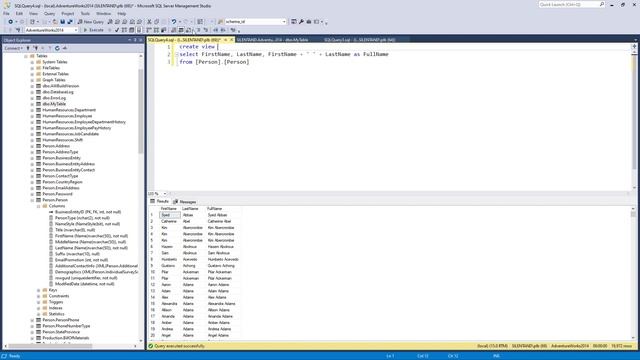Expand the System Tables folder
Image resolution: width=640 pixels, height=360 pixels.
click(x=32, y=62)
